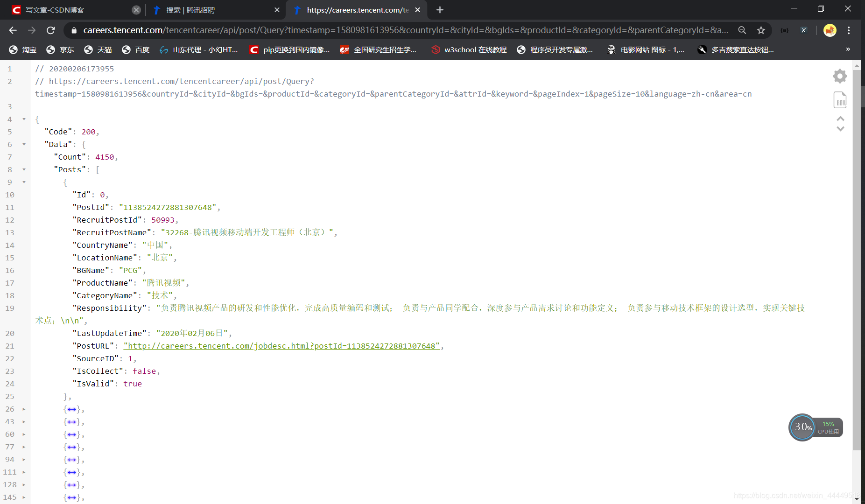Viewport: 865px width, 504px height.
Task: Select the careers.tencent.com tab
Action: pyautogui.click(x=357, y=10)
